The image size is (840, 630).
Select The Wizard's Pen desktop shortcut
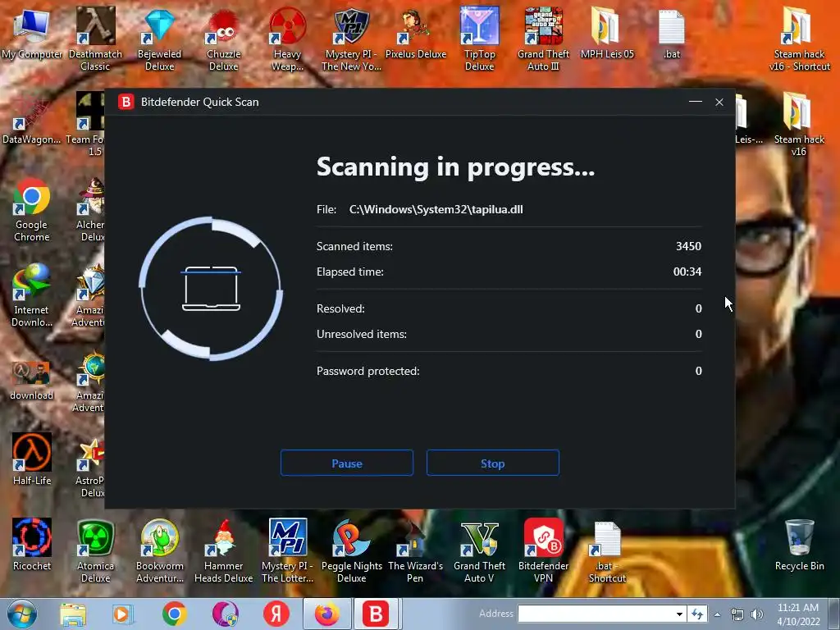pyautogui.click(x=415, y=550)
